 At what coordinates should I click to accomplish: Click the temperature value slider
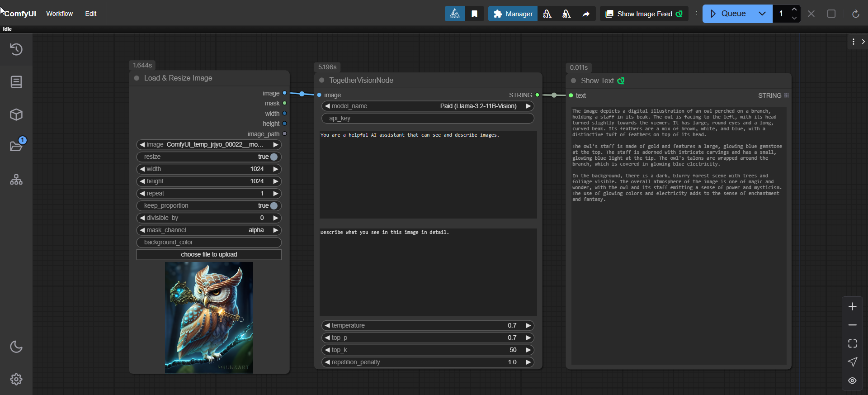[427, 326]
